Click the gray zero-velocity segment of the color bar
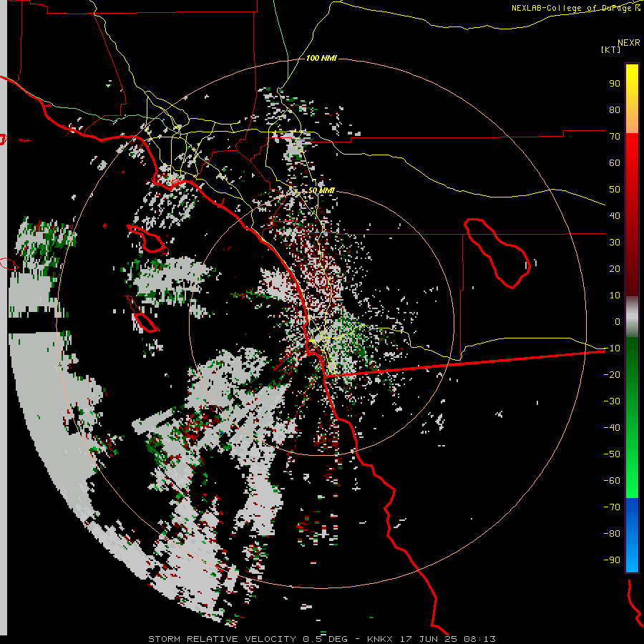The height and width of the screenshot is (644, 644). pyautogui.click(x=632, y=317)
